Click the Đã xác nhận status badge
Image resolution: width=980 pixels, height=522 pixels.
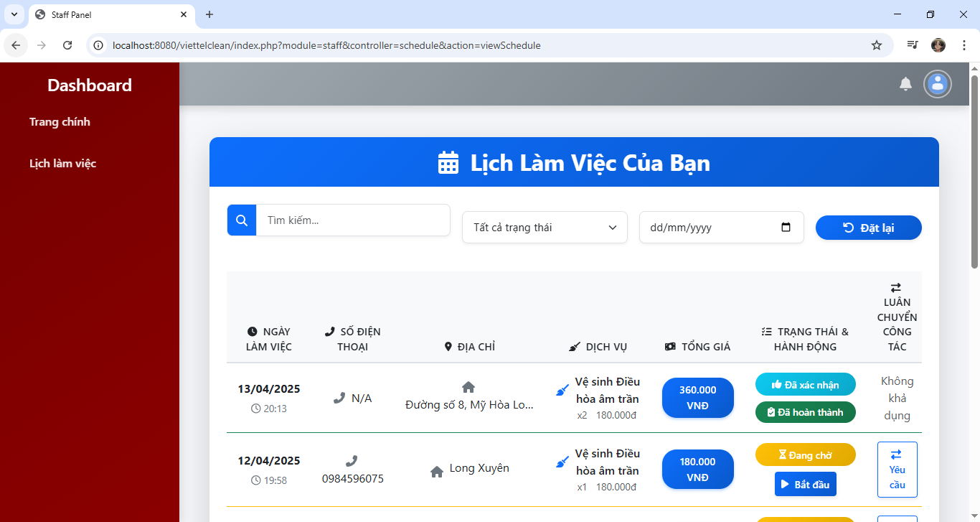tap(805, 384)
